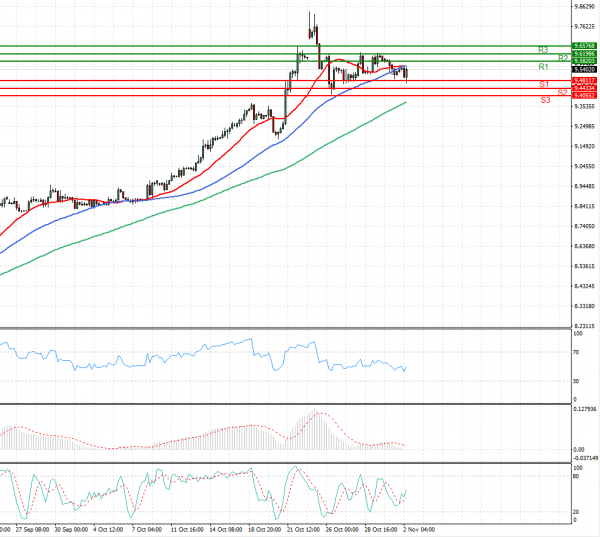
Task: Click the R2 resistance label
Action: coord(563,58)
